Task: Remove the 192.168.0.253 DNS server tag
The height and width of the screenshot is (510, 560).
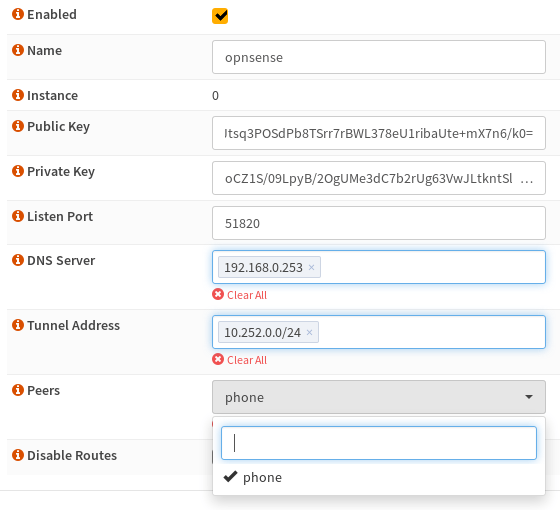Action: click(x=311, y=267)
